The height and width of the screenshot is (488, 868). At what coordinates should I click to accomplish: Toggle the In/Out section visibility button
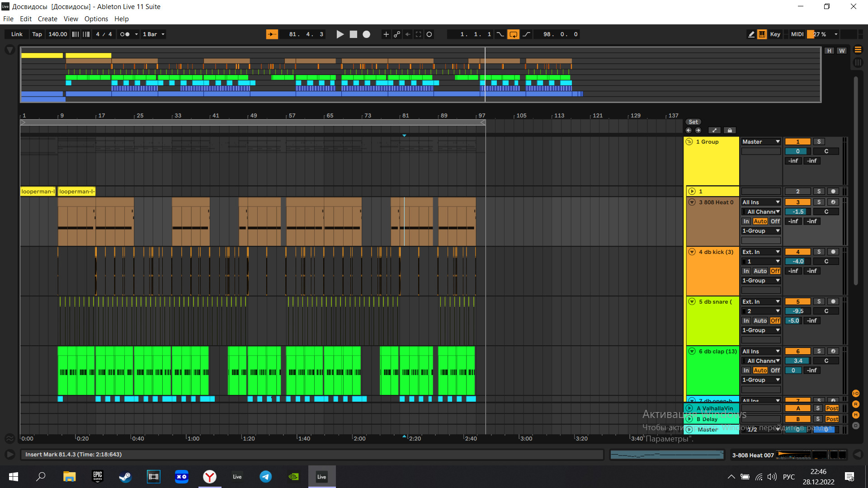(x=856, y=394)
